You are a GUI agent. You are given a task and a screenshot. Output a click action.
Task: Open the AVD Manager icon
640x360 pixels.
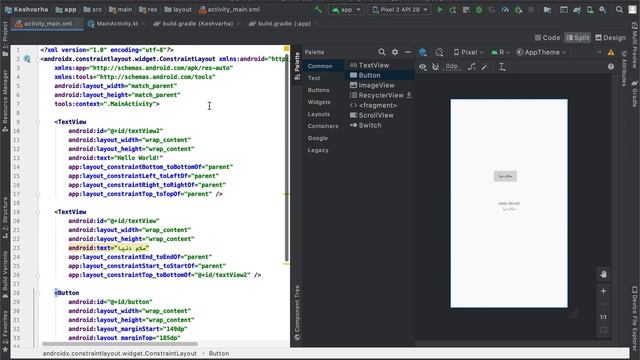pos(590,9)
